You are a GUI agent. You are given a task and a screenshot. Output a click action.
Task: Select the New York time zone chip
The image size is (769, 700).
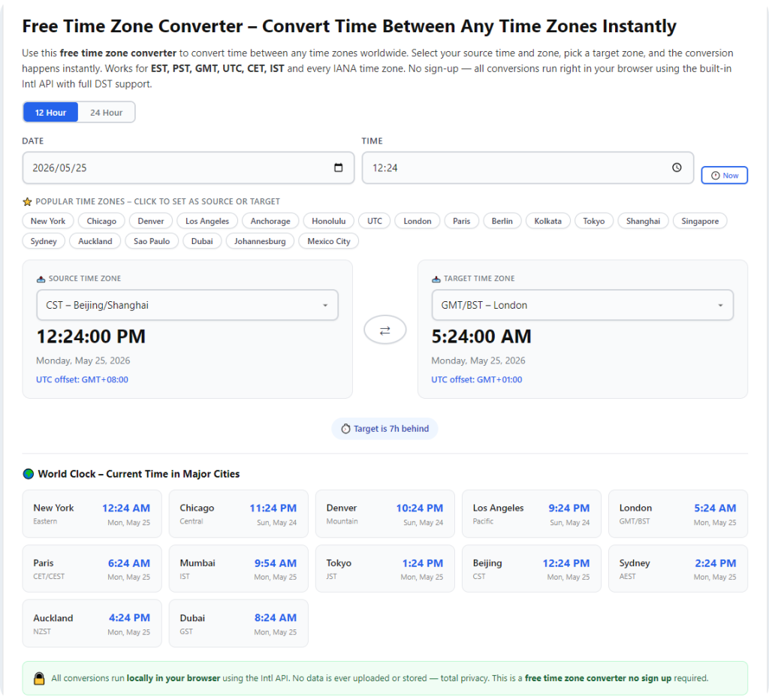coord(48,222)
